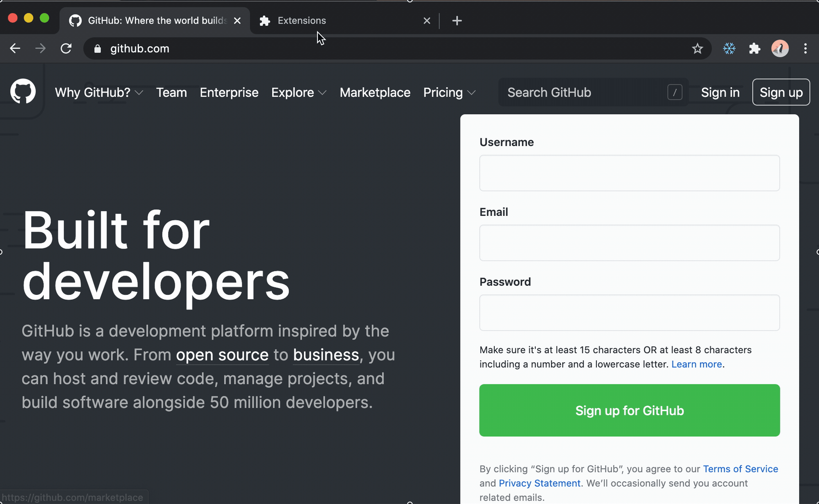
Task: Click the macOS yellow minimize button
Action: [28, 18]
